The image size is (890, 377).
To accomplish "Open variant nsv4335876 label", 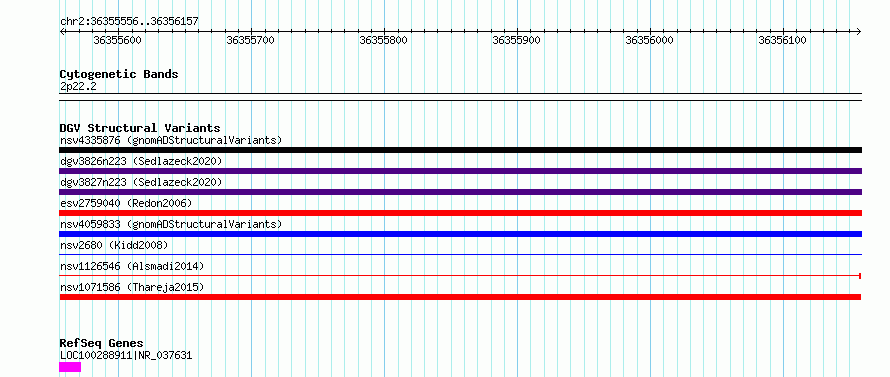I will 171,140.
